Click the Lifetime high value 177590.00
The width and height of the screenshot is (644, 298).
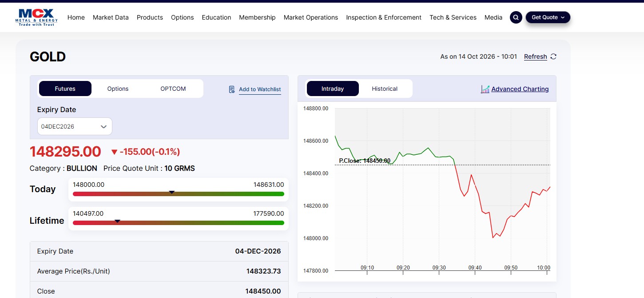[269, 213]
